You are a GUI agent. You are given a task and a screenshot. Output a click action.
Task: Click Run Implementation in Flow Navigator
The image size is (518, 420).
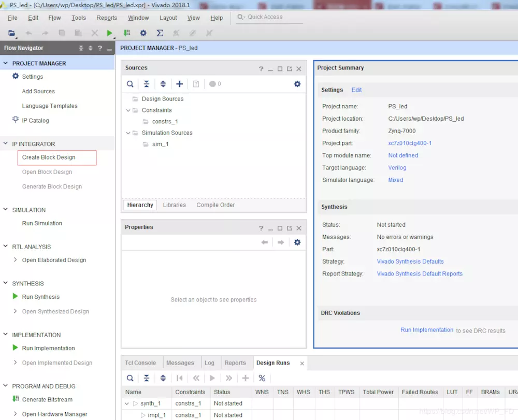49,349
